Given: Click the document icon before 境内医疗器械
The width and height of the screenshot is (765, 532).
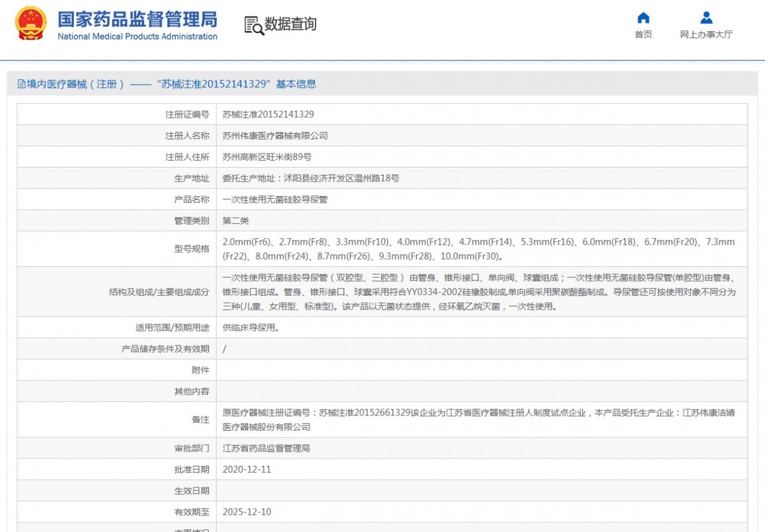Looking at the screenshot, I should coord(22,84).
